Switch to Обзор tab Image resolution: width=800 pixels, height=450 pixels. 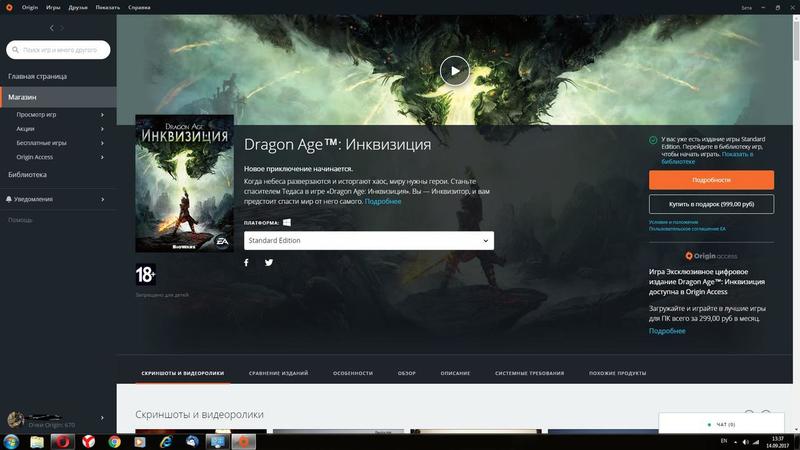407,373
